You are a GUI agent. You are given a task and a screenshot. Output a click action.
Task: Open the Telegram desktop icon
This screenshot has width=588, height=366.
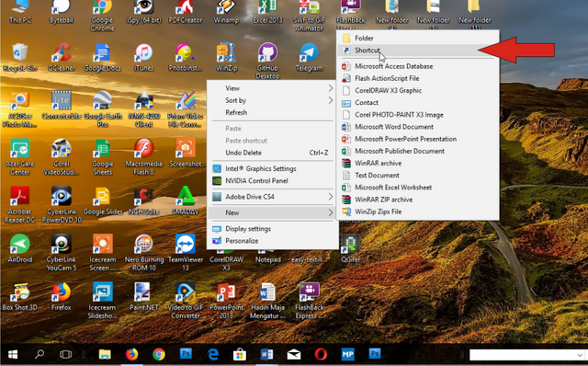pos(309,57)
